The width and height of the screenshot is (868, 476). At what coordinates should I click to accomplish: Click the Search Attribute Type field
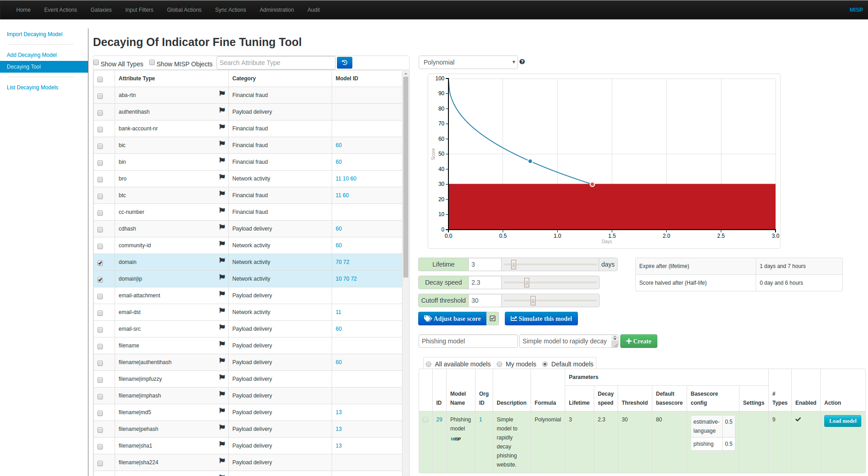point(276,63)
